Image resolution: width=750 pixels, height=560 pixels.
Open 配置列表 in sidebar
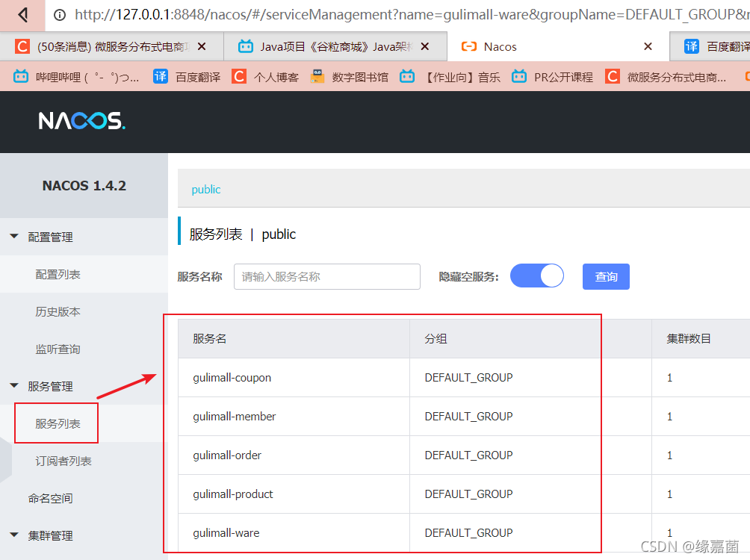[58, 275]
